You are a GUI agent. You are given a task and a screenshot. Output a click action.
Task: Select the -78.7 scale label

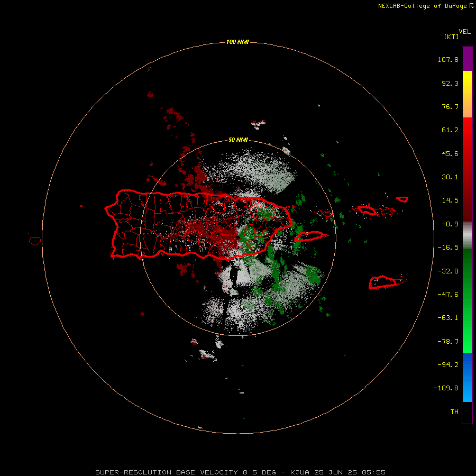click(448, 342)
